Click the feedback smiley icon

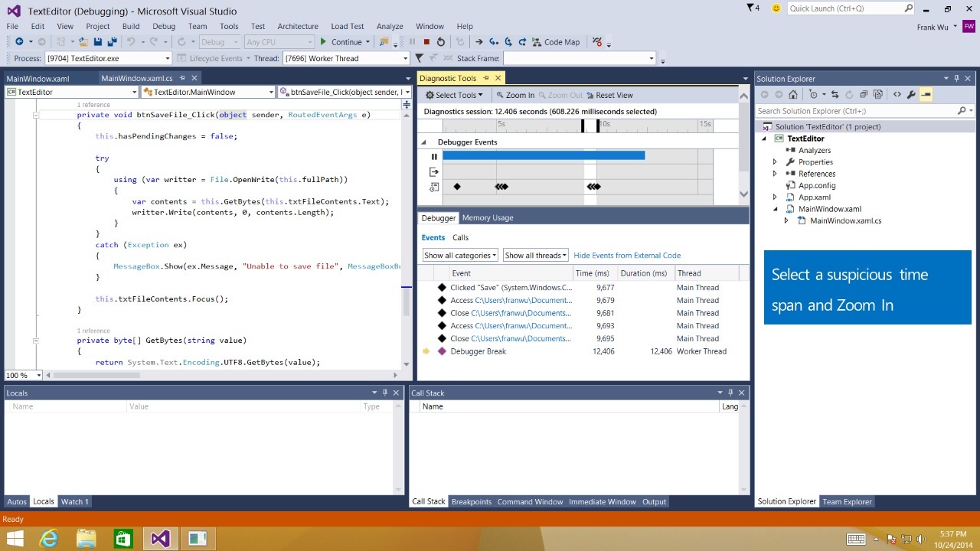click(x=776, y=8)
